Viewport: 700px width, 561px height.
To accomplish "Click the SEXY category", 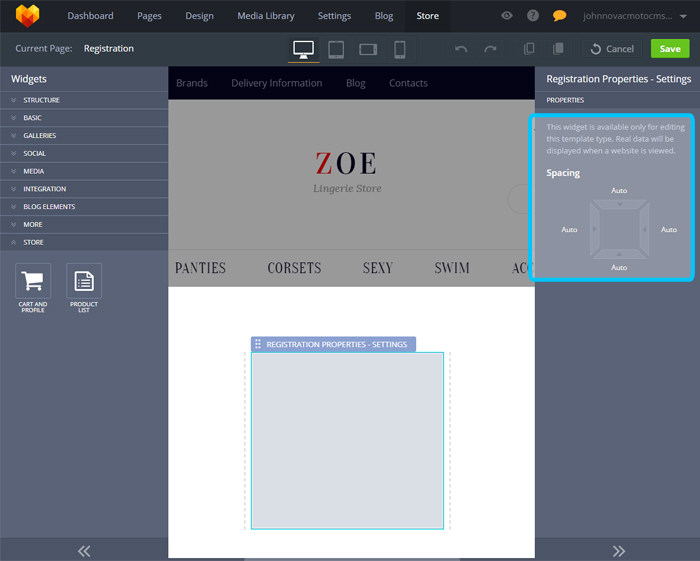I will point(378,268).
